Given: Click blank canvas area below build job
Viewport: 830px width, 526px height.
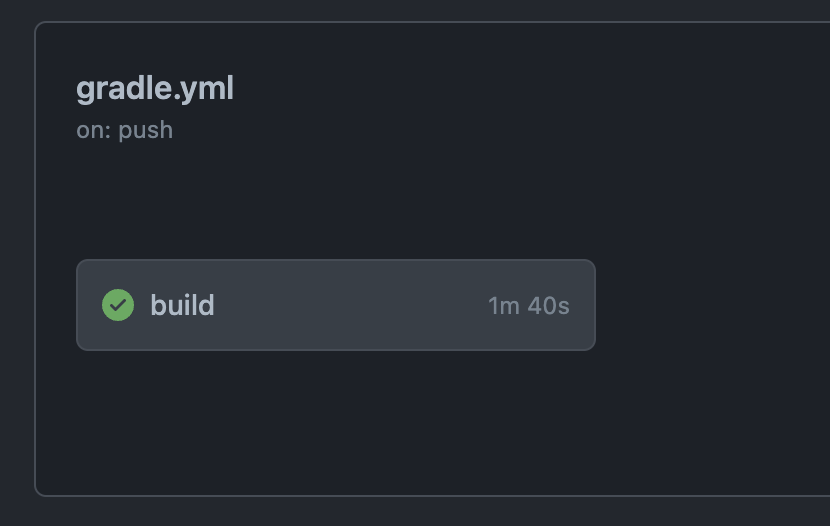Looking at the screenshot, I should (x=335, y=420).
